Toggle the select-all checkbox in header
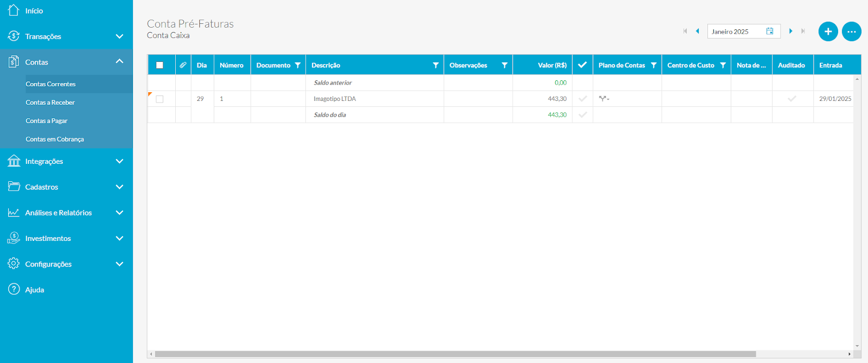The width and height of the screenshot is (868, 363). click(x=159, y=65)
